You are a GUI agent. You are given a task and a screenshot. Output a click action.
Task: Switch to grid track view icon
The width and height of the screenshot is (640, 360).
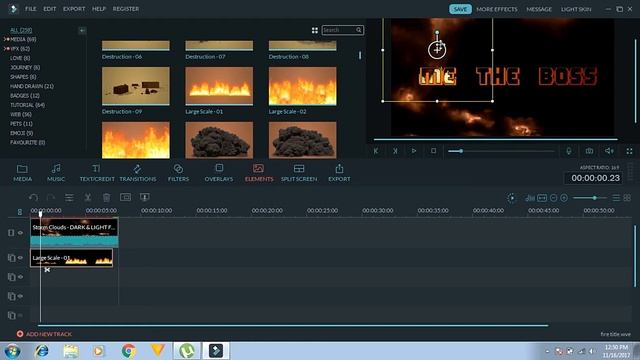click(627, 198)
